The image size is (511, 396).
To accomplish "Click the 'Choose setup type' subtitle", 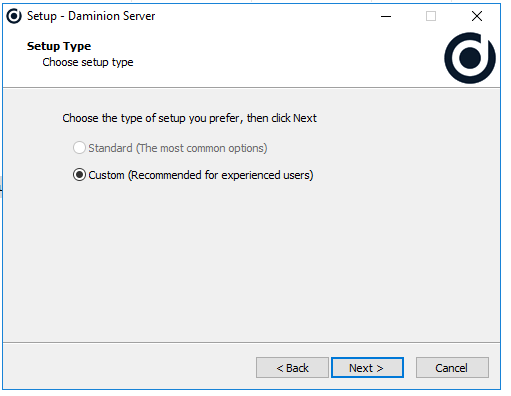I will (88, 62).
